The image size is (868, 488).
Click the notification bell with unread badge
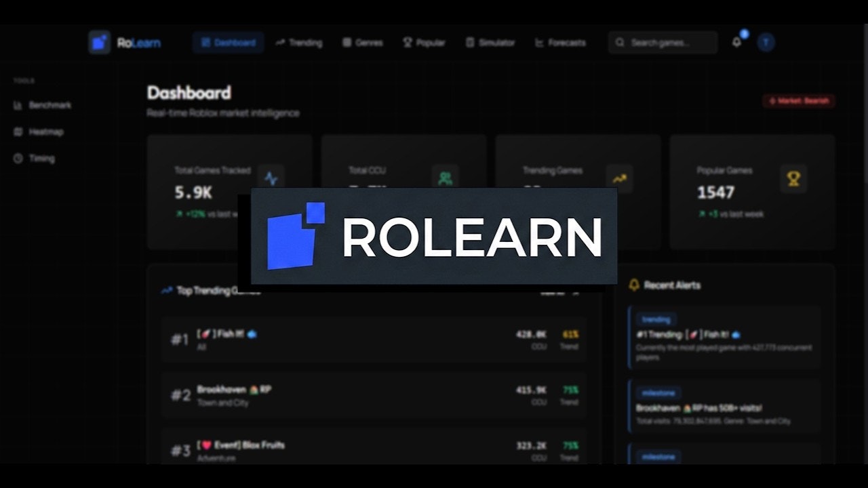(x=736, y=42)
